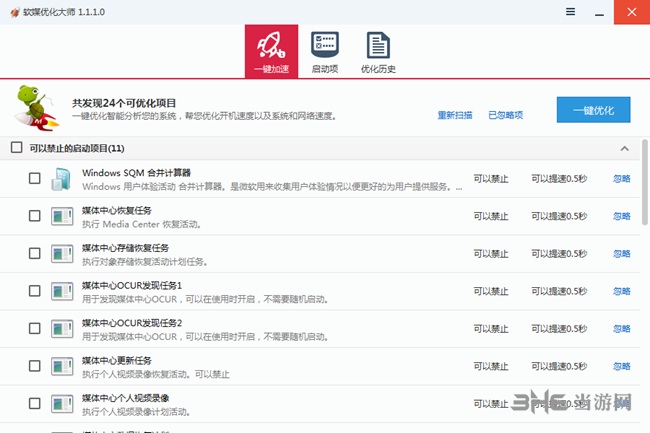
Task: Click the 执行个人视频录像计划活动 description
Action: tap(136, 412)
